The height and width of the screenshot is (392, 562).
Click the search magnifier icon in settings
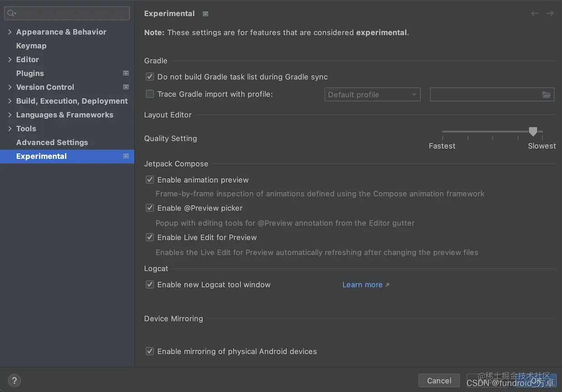click(x=11, y=14)
